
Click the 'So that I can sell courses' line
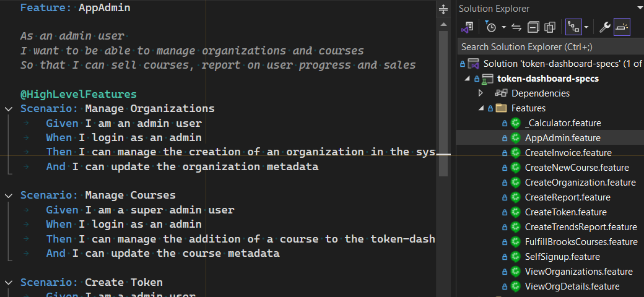[x=218, y=65]
